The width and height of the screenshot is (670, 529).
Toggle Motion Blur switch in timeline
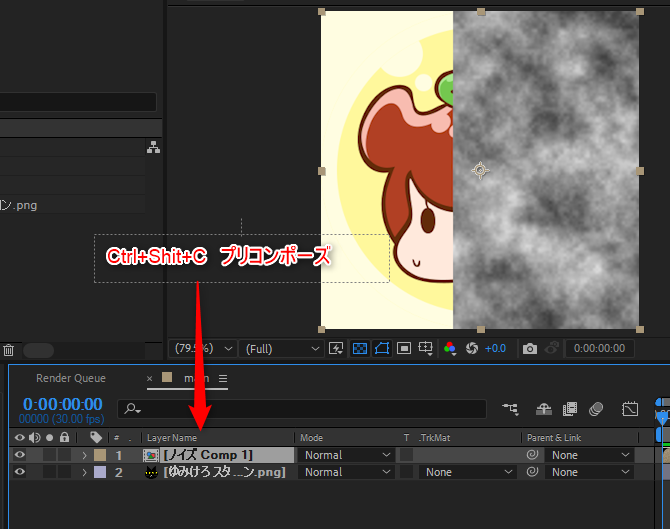point(596,409)
